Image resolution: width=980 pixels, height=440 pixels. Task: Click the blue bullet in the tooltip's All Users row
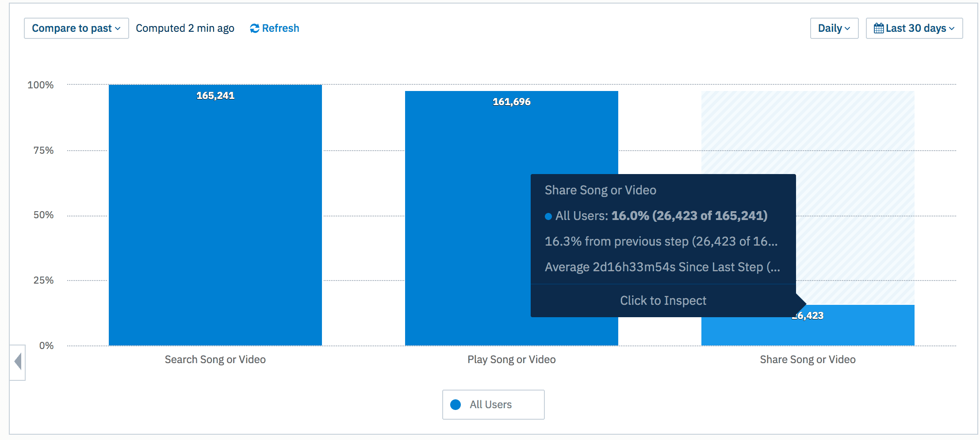pyautogui.click(x=548, y=216)
